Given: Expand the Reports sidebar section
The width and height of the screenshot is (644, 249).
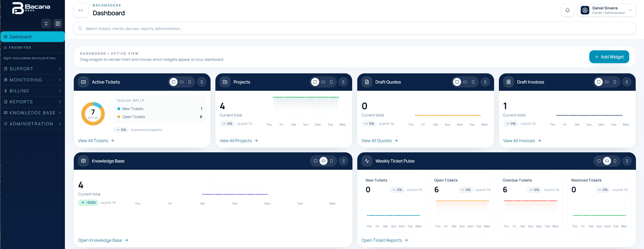Looking at the screenshot, I should coord(32,102).
